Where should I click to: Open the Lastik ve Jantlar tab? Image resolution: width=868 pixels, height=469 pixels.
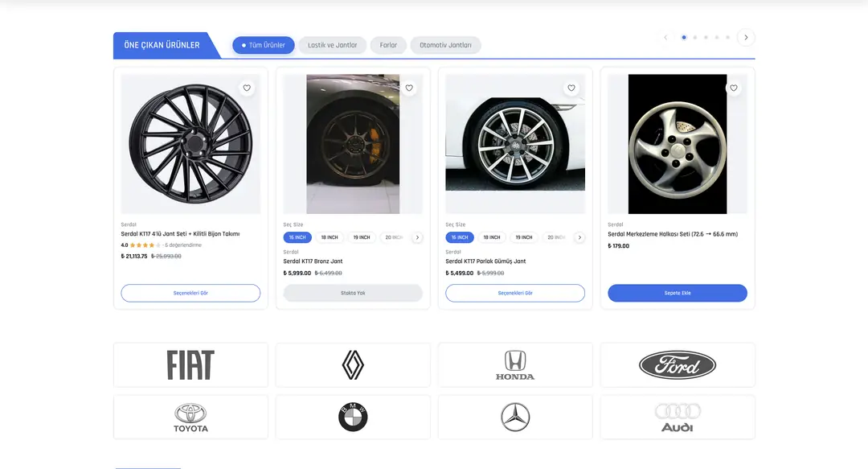point(332,45)
